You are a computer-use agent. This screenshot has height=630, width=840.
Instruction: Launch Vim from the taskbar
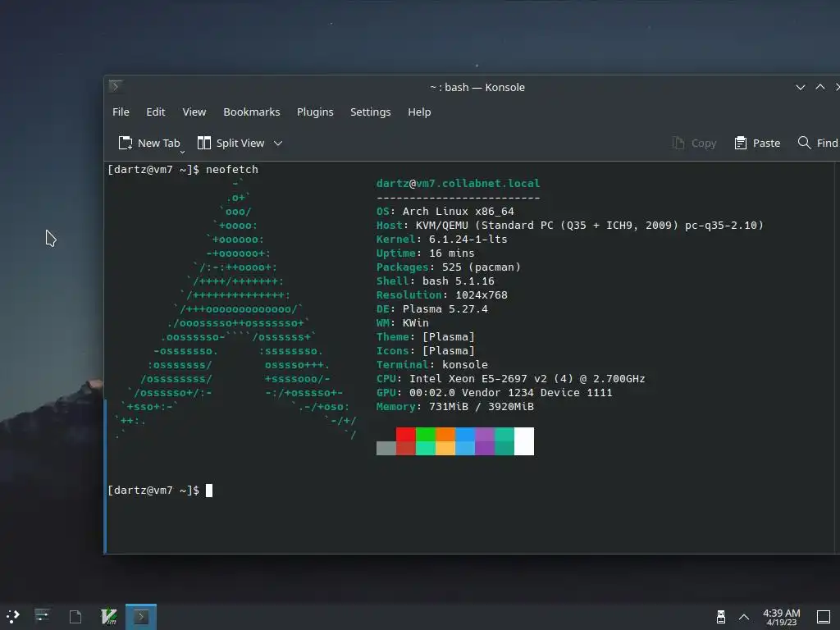(109, 617)
